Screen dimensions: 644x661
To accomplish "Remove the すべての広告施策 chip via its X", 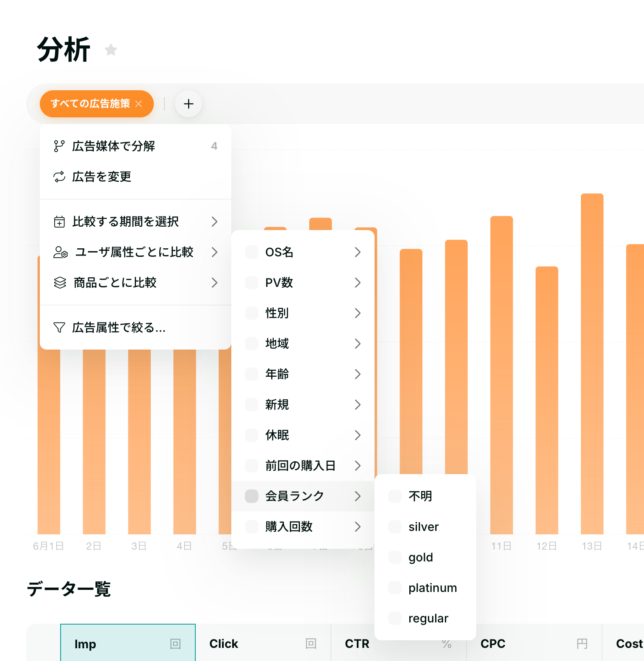I will click(139, 104).
